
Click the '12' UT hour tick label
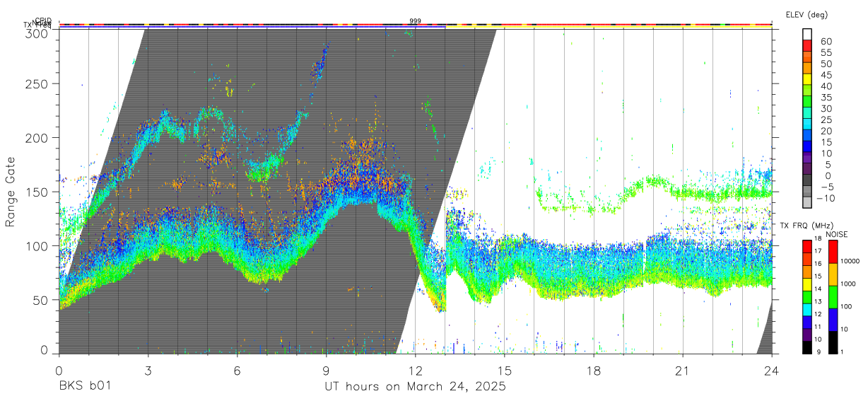click(x=415, y=371)
